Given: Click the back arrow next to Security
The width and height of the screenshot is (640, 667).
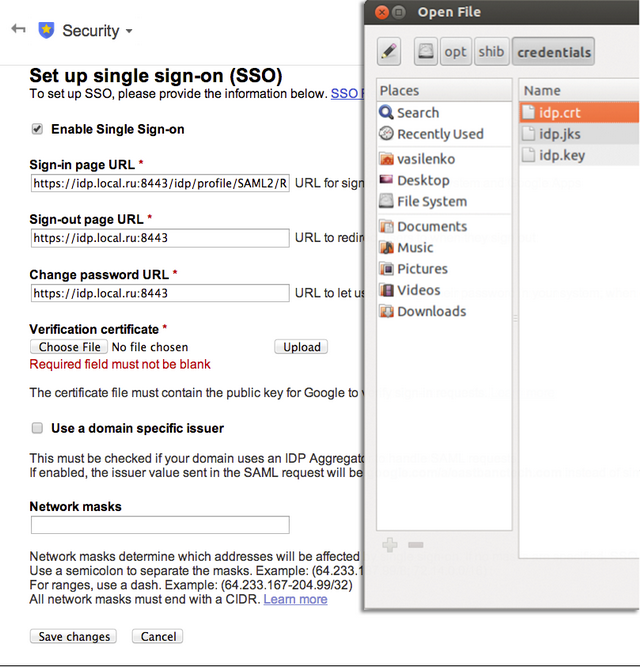Looking at the screenshot, I should [18, 29].
